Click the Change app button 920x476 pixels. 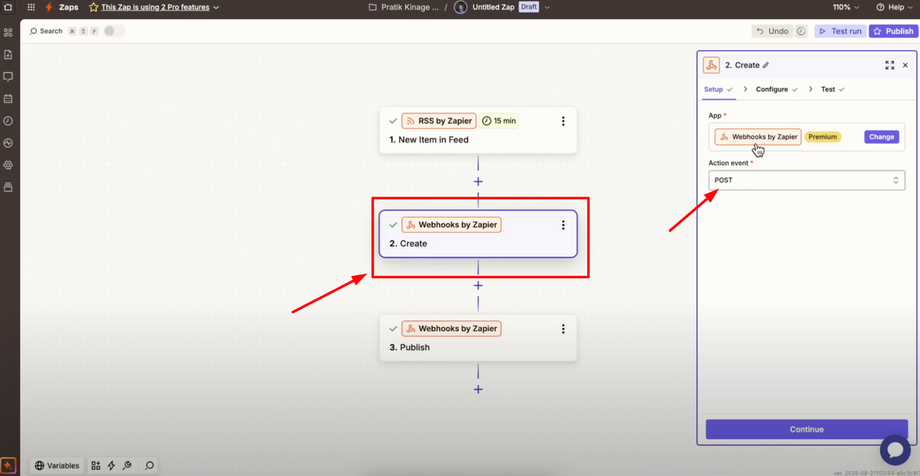pyautogui.click(x=881, y=137)
